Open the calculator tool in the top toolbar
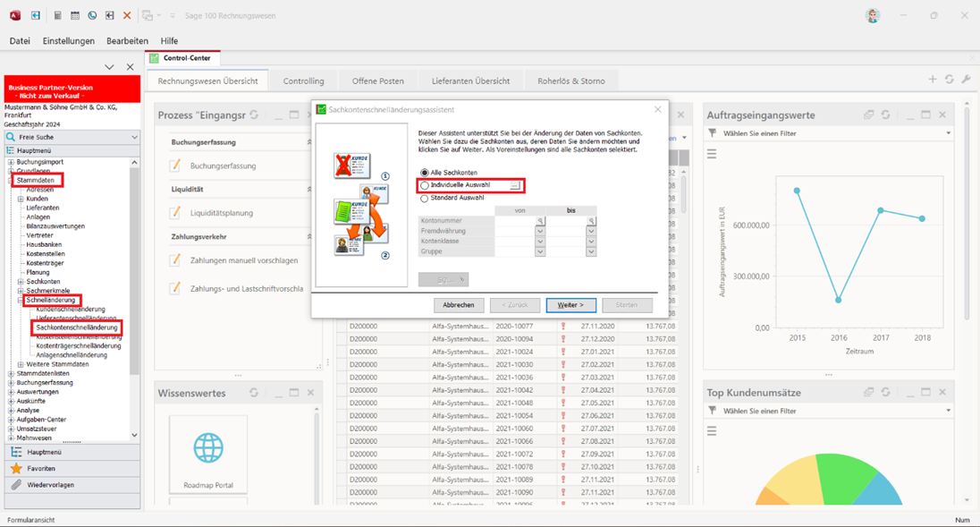The image size is (980, 527). tap(58, 16)
